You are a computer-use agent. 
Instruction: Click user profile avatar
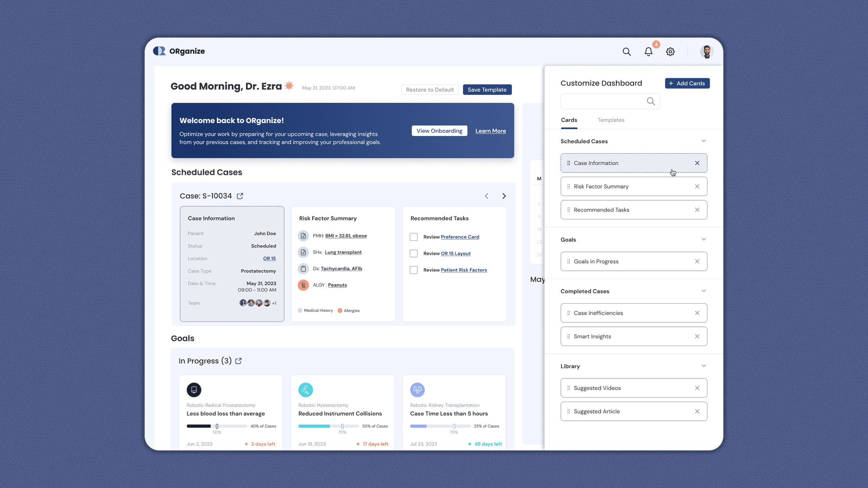coord(706,52)
